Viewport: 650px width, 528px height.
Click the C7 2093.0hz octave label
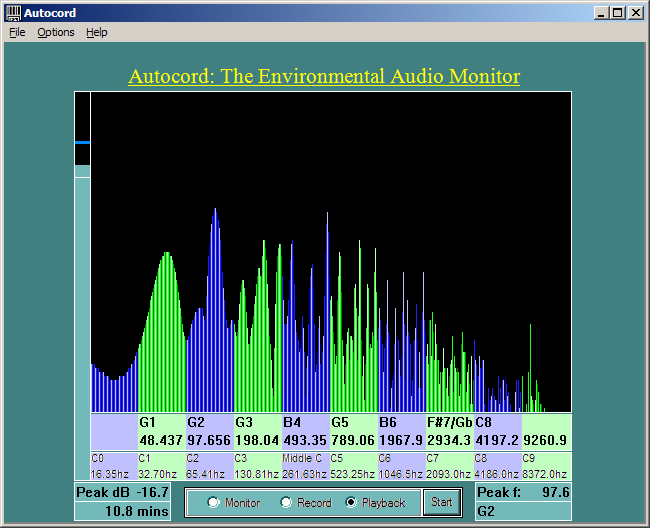450,466
